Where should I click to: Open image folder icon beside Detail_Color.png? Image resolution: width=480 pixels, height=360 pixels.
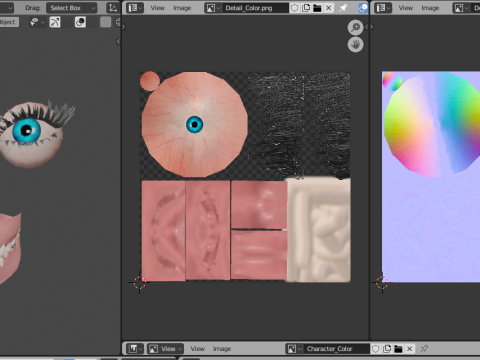tap(317, 8)
